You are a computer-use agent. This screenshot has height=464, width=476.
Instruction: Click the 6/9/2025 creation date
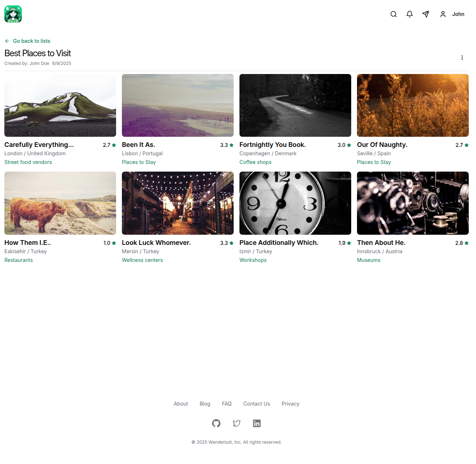[62, 63]
